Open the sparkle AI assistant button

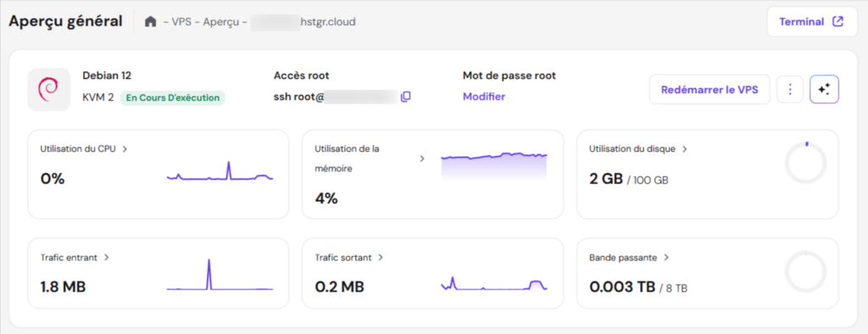[824, 89]
